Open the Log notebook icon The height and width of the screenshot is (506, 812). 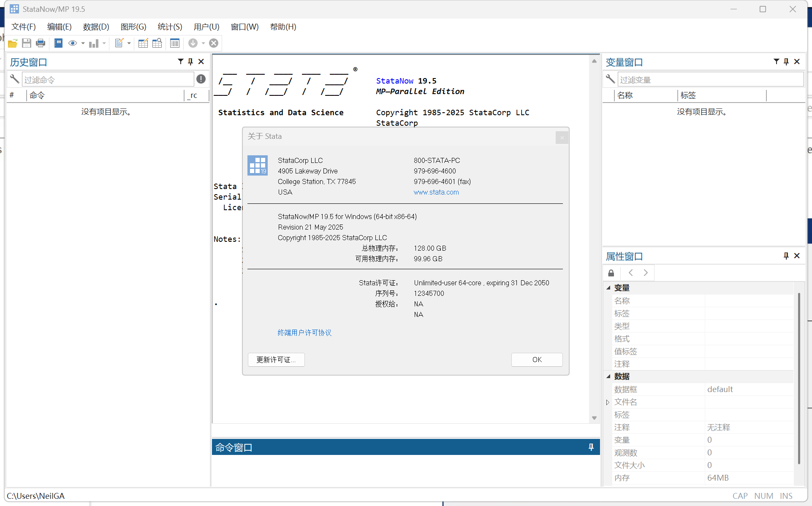[58, 43]
